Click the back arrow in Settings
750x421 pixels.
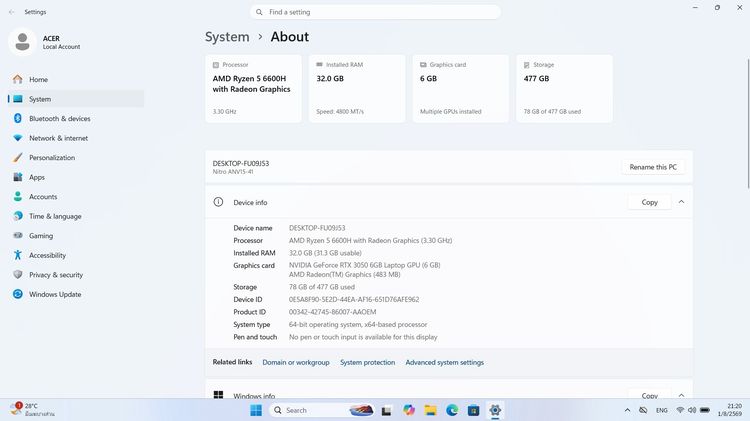tap(11, 12)
